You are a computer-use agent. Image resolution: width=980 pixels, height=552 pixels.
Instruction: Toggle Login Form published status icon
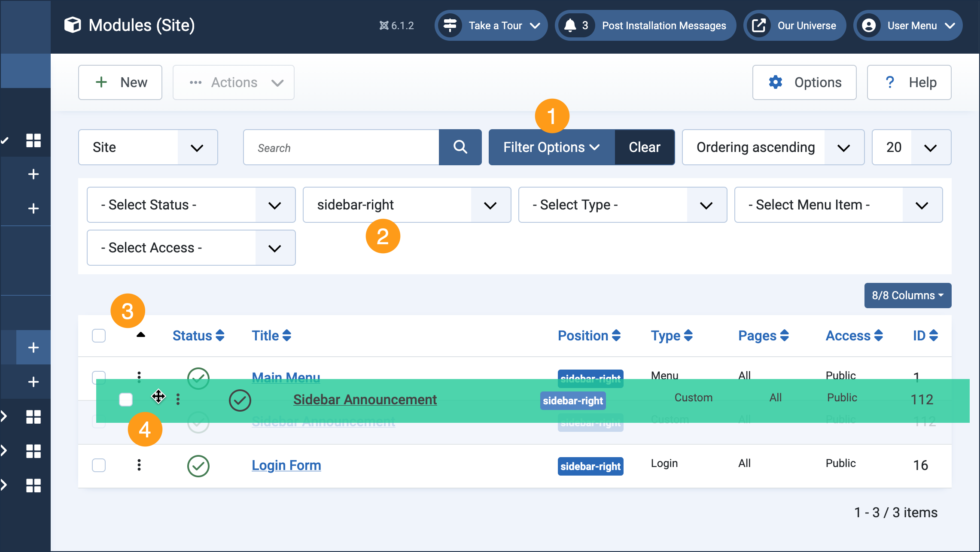pos(198,466)
